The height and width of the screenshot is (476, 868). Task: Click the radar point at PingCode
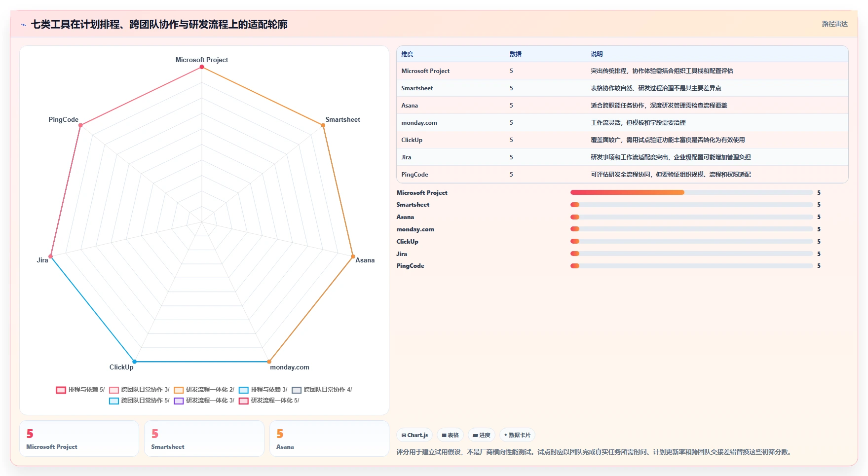coord(80,125)
